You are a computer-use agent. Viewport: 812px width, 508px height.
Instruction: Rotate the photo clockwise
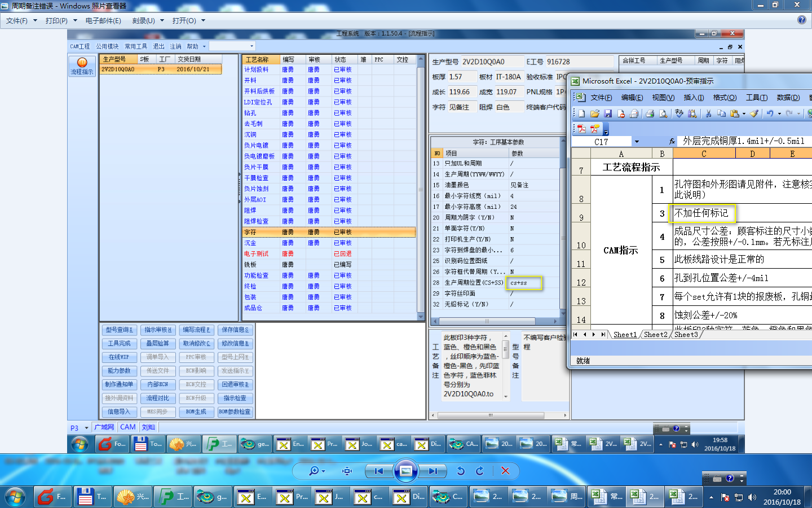click(x=480, y=471)
